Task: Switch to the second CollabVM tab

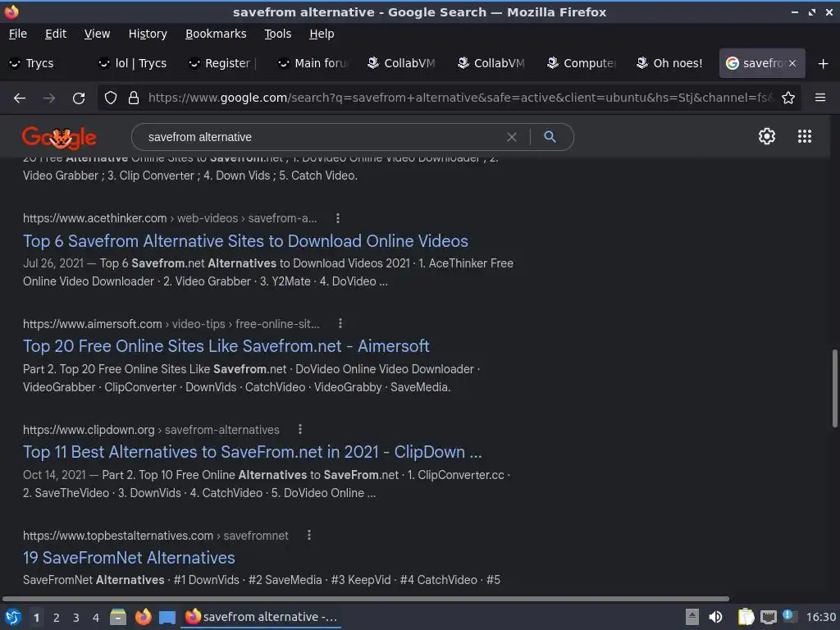Action: (494, 63)
